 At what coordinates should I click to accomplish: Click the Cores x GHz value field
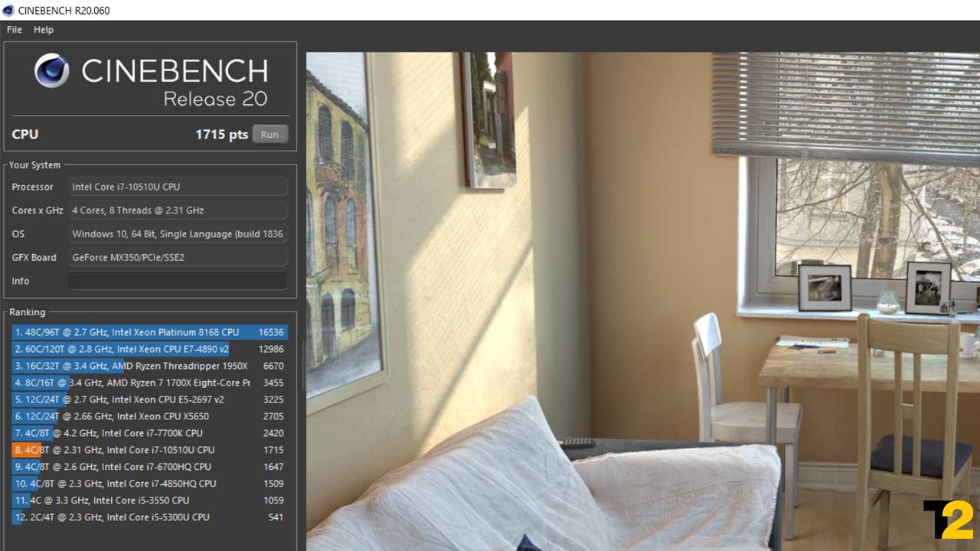point(178,210)
